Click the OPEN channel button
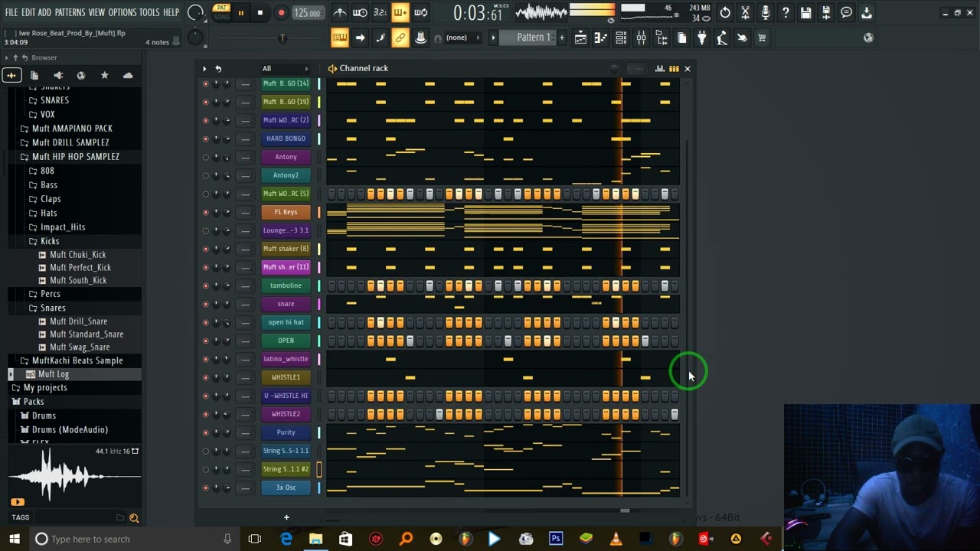Viewport: 980px width, 551px height. pos(286,341)
